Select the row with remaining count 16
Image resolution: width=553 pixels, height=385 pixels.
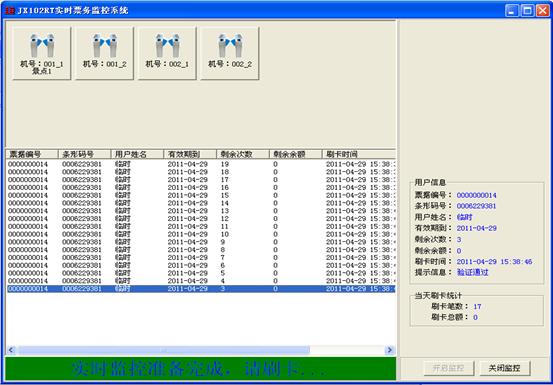coord(201,188)
